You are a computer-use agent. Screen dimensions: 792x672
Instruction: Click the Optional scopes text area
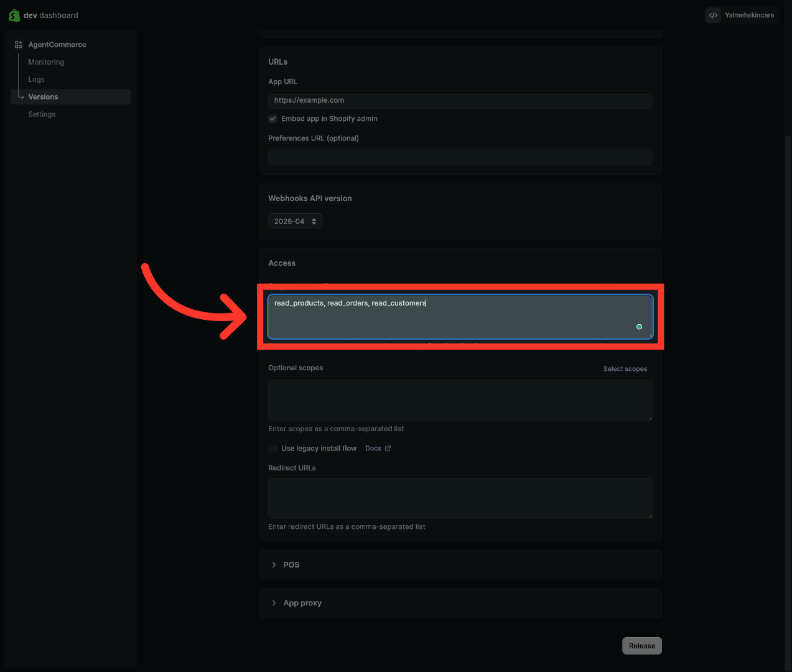tap(460, 400)
